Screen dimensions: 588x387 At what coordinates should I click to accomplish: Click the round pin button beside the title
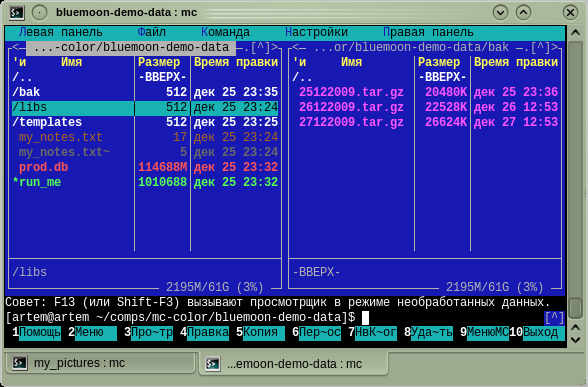39,12
